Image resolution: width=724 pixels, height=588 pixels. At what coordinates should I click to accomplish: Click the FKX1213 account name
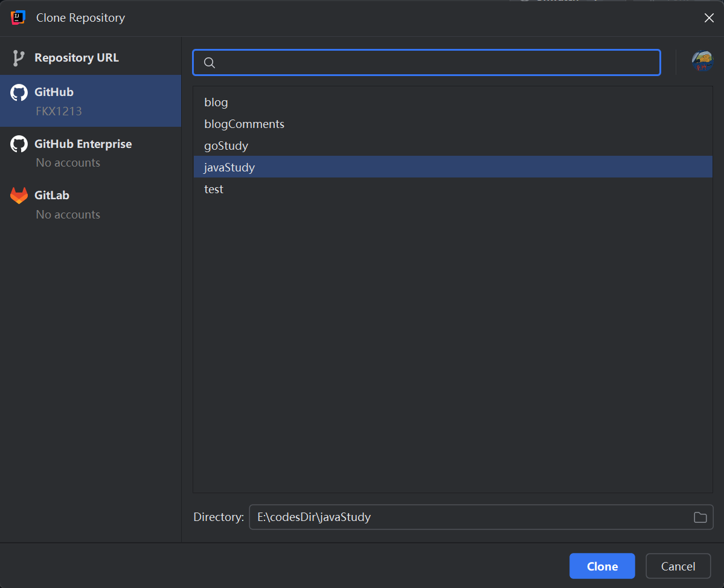point(59,111)
